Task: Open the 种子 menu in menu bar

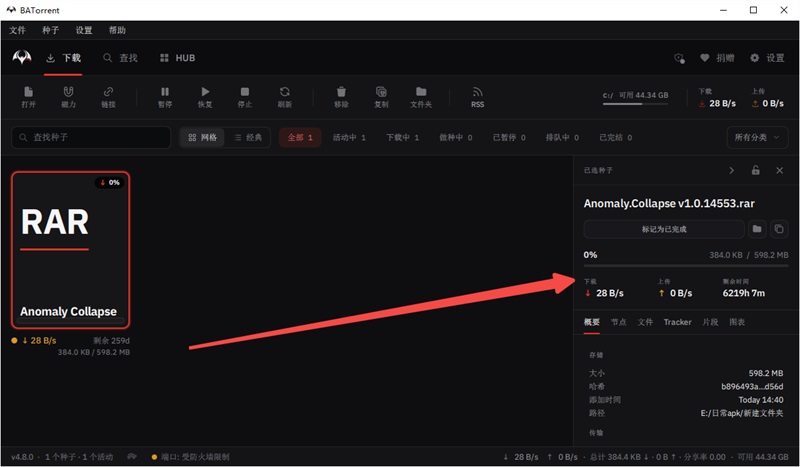Action: tap(50, 30)
